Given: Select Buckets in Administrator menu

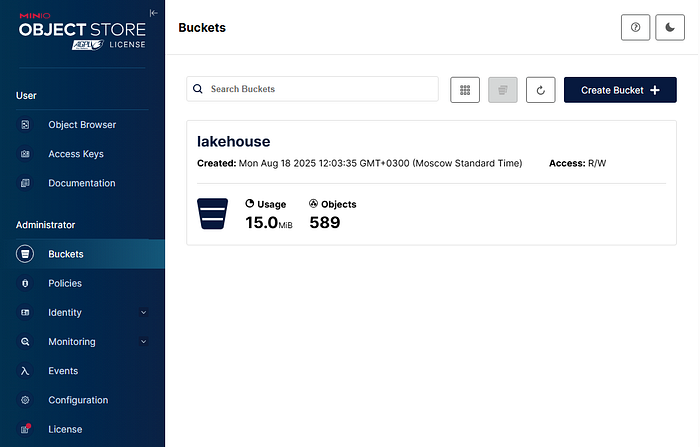Looking at the screenshot, I should tap(82, 254).
